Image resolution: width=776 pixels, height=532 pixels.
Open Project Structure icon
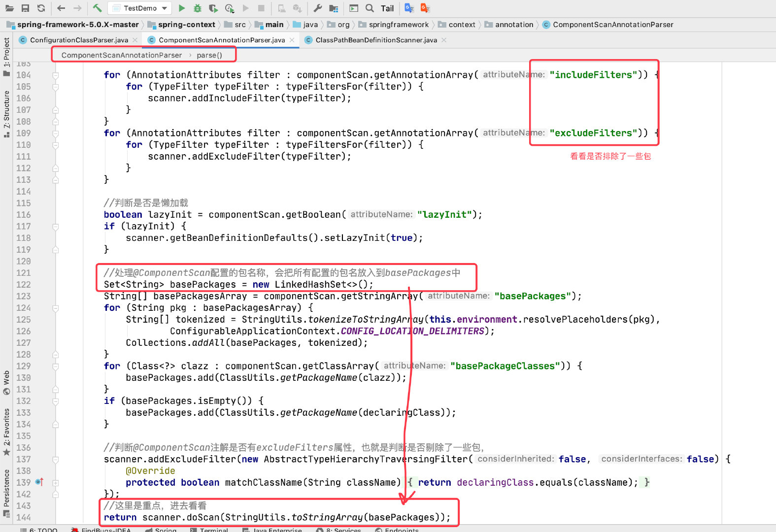coord(334,8)
